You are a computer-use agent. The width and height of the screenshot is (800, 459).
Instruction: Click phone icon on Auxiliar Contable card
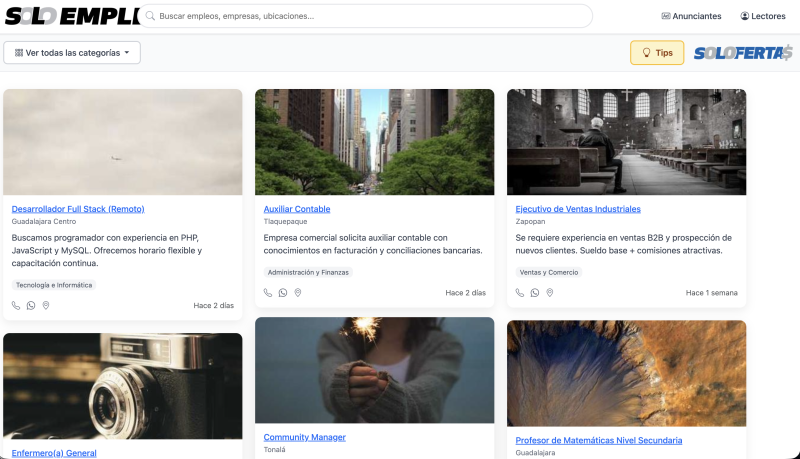pos(268,293)
